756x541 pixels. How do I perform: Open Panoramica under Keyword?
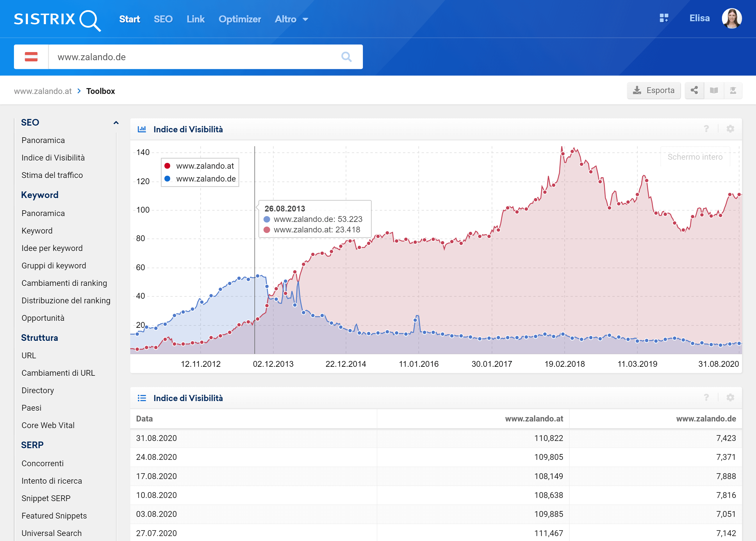(43, 213)
